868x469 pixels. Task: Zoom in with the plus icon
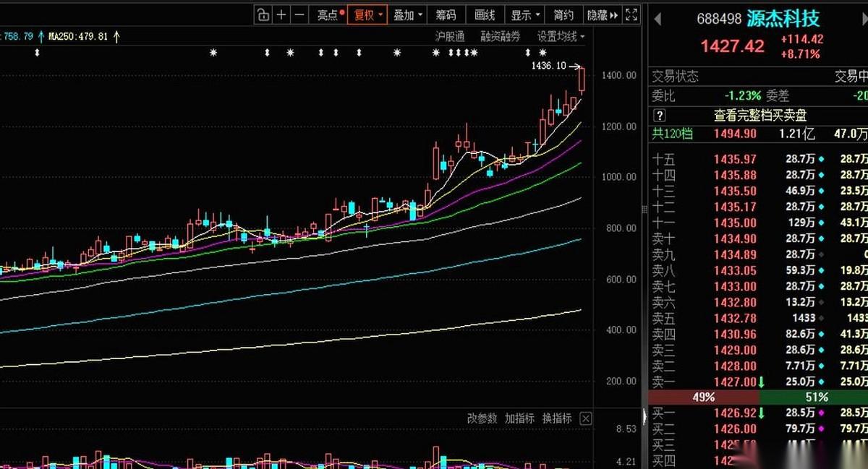click(x=280, y=14)
